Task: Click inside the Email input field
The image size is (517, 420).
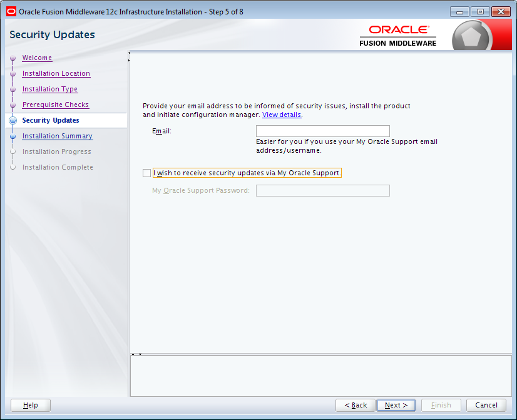Action: click(x=322, y=131)
